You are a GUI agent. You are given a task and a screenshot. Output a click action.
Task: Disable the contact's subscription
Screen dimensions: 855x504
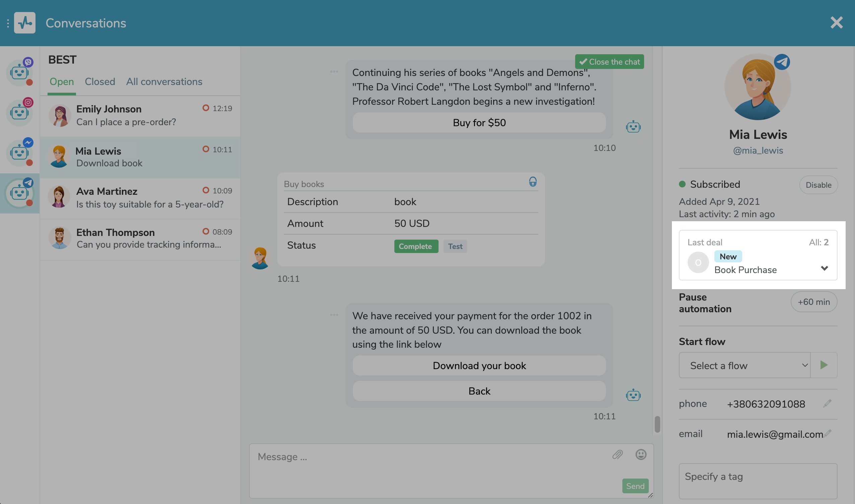tap(818, 185)
